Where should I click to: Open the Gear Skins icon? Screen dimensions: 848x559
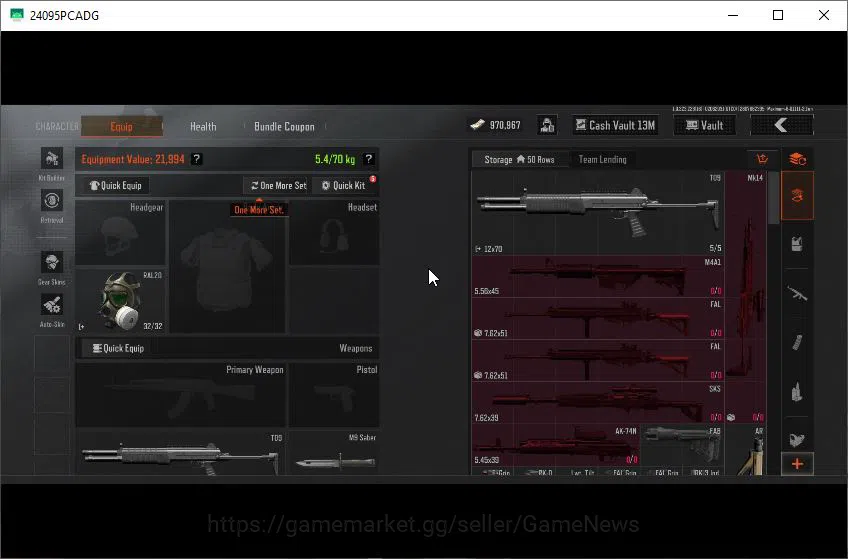click(52, 263)
